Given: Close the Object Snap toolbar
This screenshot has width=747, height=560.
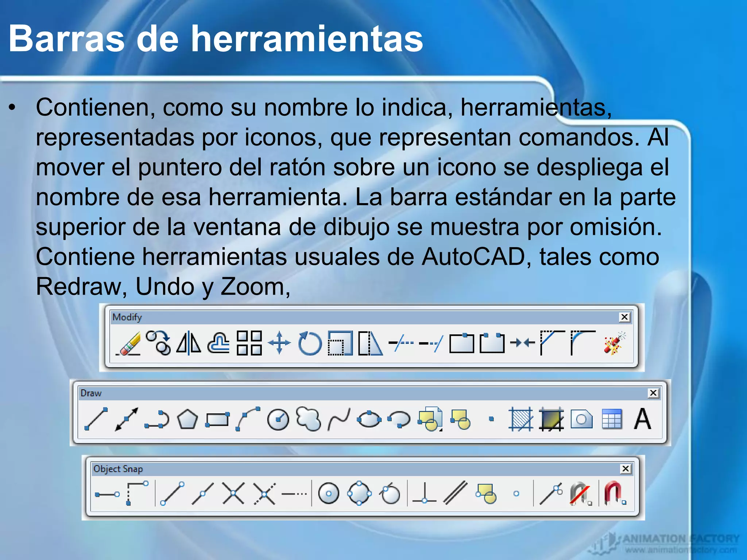Looking at the screenshot, I should 626,469.
